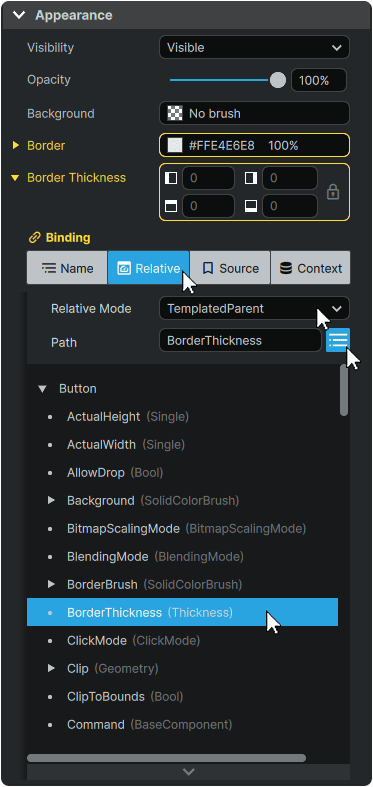Click the Path BorderThickness input field
This screenshot has height=787, width=373.
click(x=240, y=340)
